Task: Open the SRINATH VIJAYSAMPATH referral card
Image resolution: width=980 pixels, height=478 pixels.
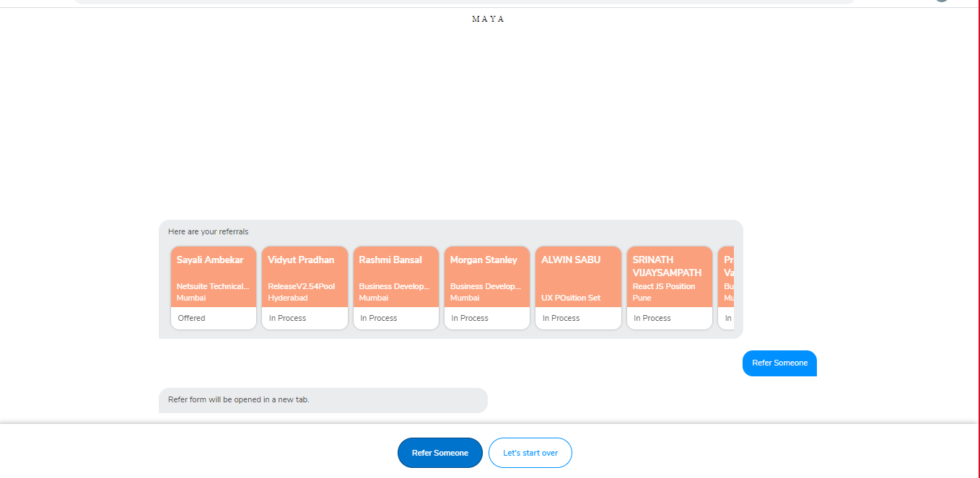Action: (x=670, y=278)
